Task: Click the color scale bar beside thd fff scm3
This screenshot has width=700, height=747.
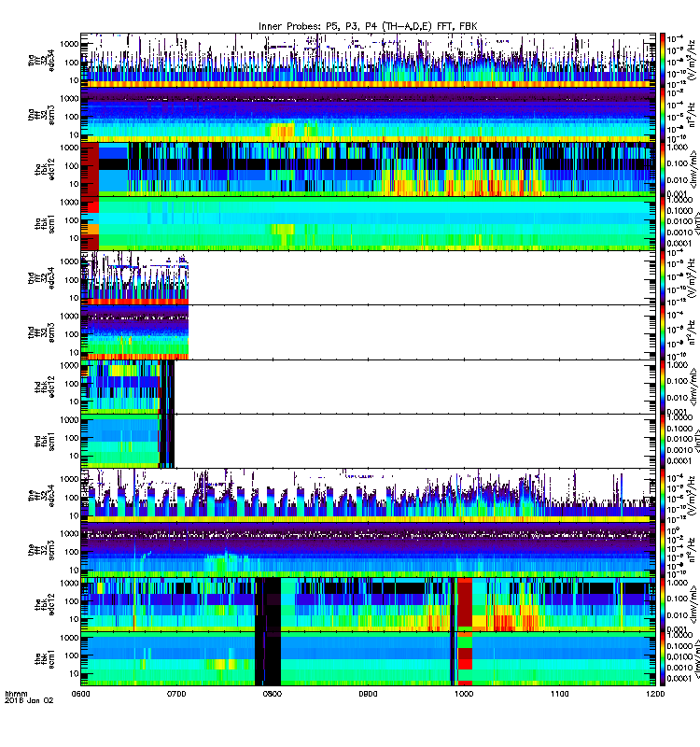Action: (x=663, y=332)
